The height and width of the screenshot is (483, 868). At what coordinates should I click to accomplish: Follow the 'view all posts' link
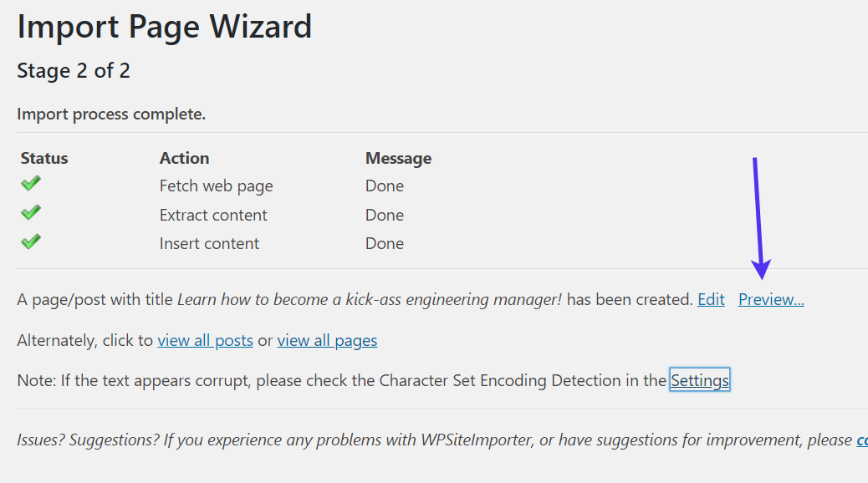205,340
